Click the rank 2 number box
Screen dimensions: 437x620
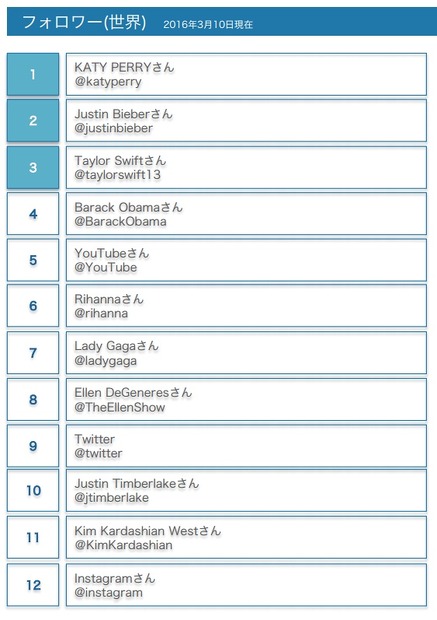[33, 121]
